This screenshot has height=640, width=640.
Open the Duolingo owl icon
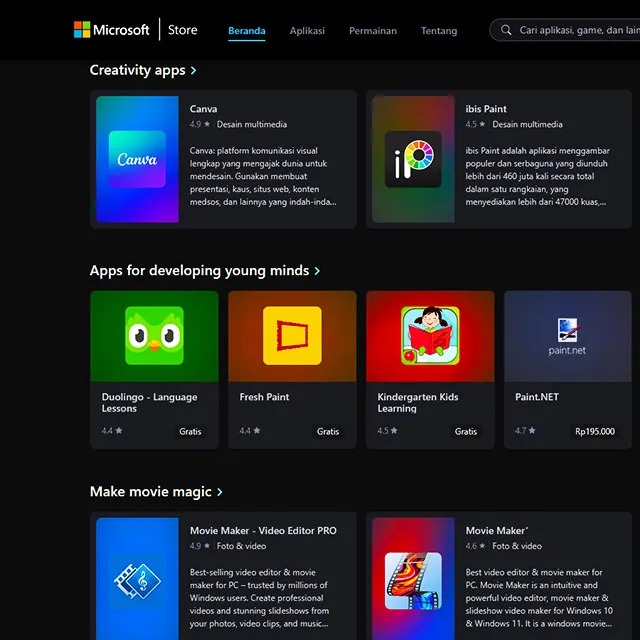coord(154,336)
